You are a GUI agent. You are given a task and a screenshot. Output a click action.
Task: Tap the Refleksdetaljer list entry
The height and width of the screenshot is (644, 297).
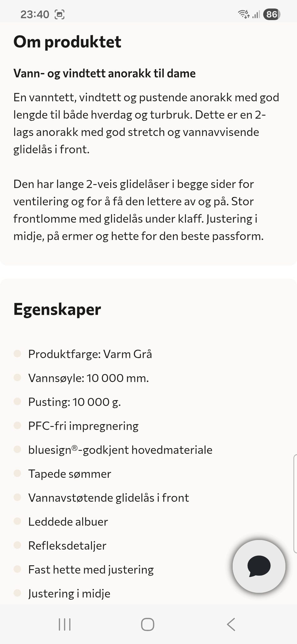tap(67, 546)
